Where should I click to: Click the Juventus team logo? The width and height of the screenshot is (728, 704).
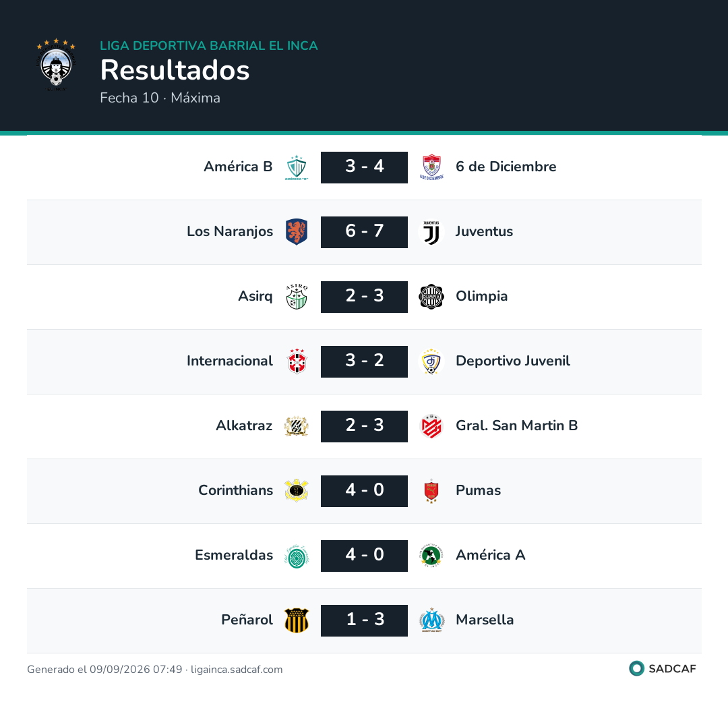click(x=431, y=232)
